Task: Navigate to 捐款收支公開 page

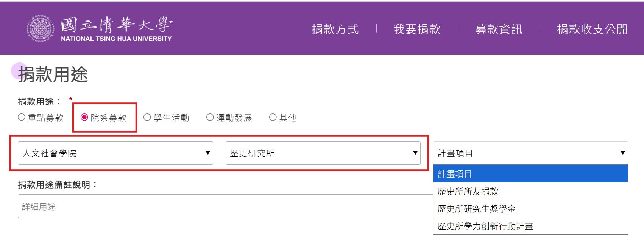Action: [592, 29]
